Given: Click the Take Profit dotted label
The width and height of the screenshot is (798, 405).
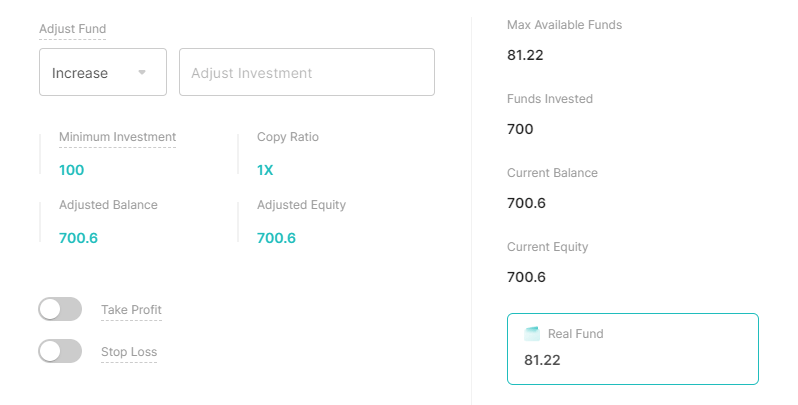Looking at the screenshot, I should tap(131, 310).
